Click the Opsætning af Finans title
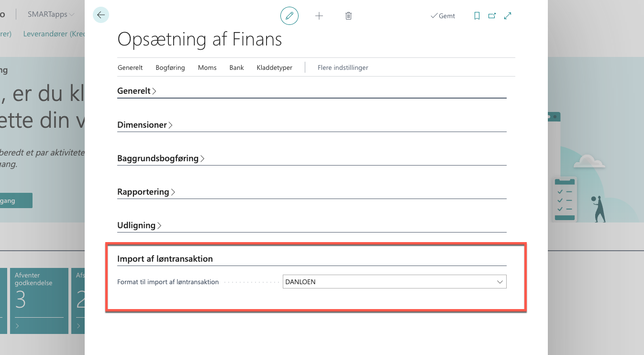Screen dimensions: 644x355 (200, 39)
